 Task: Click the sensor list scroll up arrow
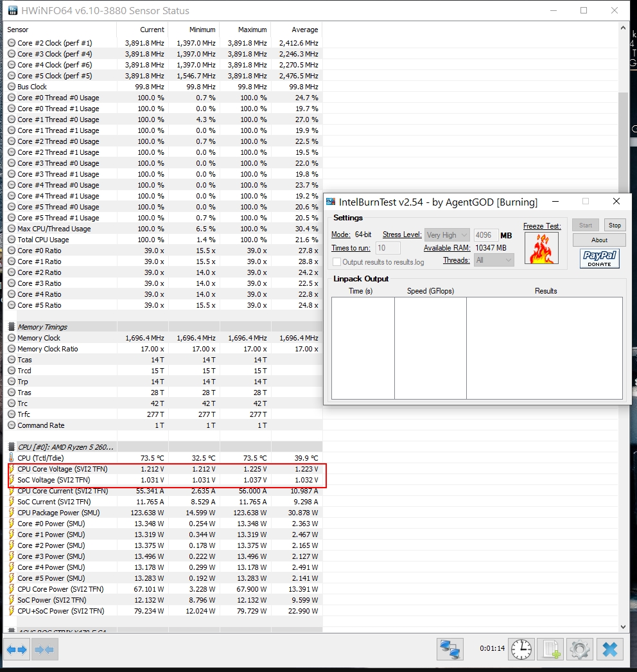pos(623,28)
